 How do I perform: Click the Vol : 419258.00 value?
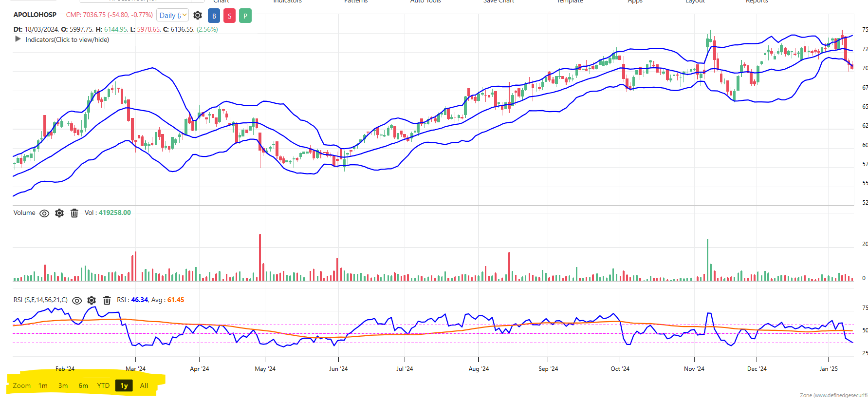coord(108,212)
